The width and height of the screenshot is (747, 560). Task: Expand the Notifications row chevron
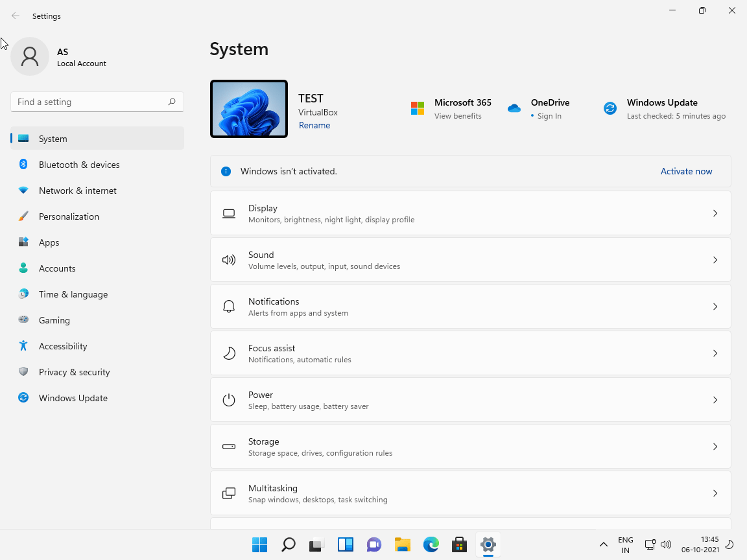[715, 307]
